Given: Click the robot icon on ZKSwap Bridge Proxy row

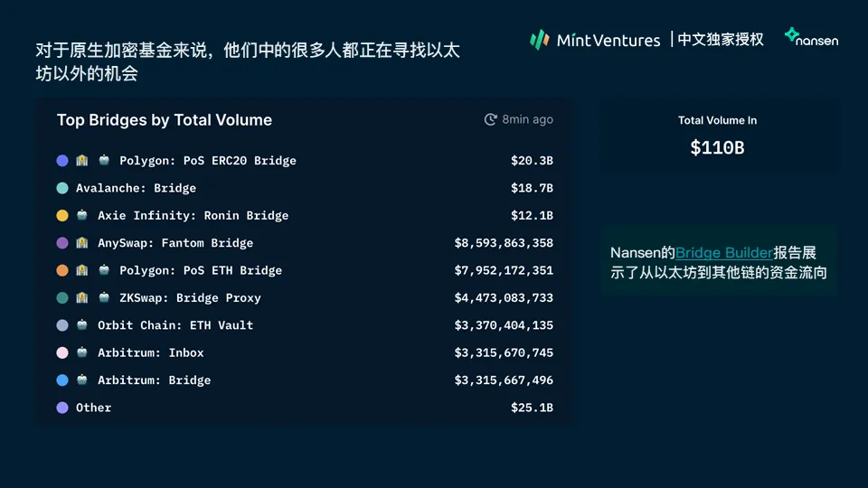Looking at the screenshot, I should [104, 297].
